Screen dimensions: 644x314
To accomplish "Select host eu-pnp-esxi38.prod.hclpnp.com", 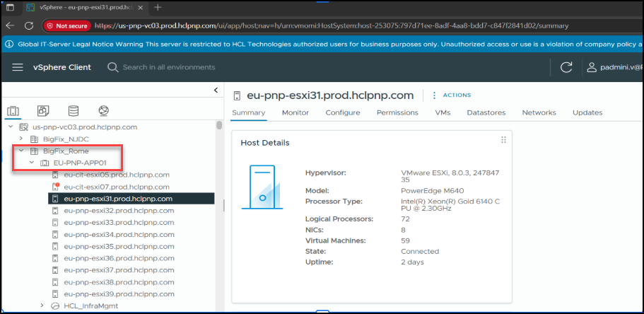I will [119, 282].
